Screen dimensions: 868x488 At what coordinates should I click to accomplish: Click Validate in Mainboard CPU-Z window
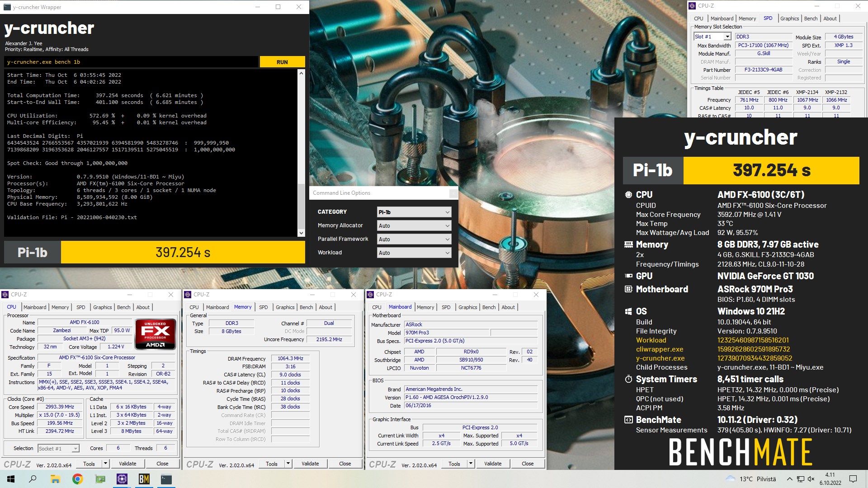pos(493,464)
